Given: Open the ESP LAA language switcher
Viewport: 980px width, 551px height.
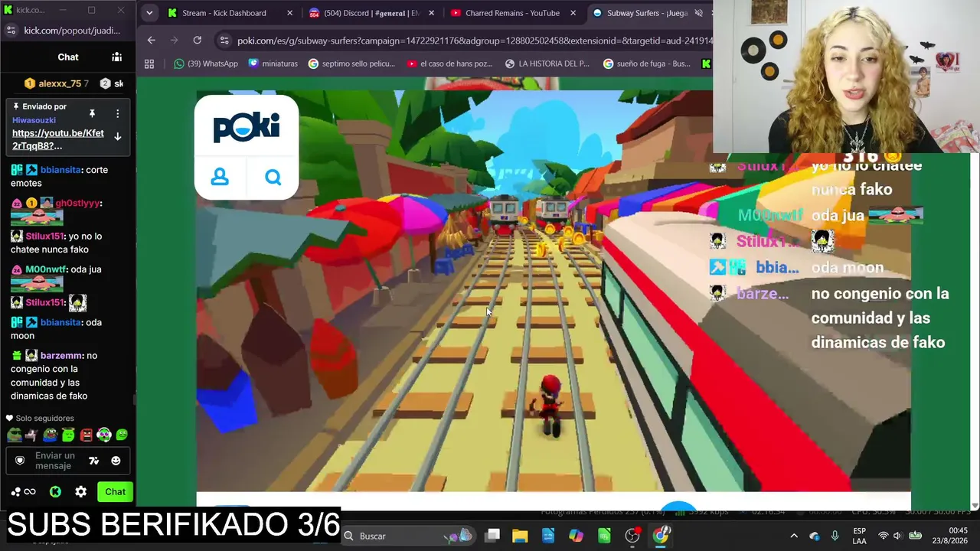Looking at the screenshot, I should click(x=860, y=536).
